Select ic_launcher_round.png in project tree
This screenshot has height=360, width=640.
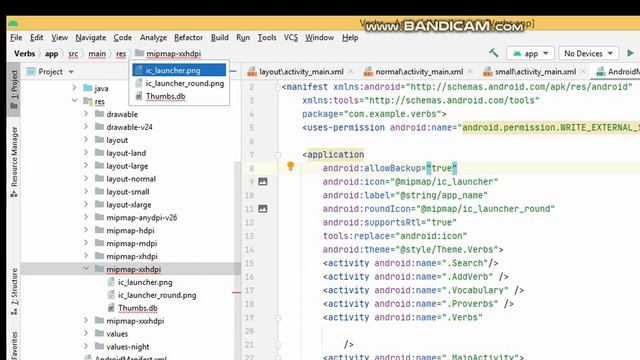tap(157, 295)
